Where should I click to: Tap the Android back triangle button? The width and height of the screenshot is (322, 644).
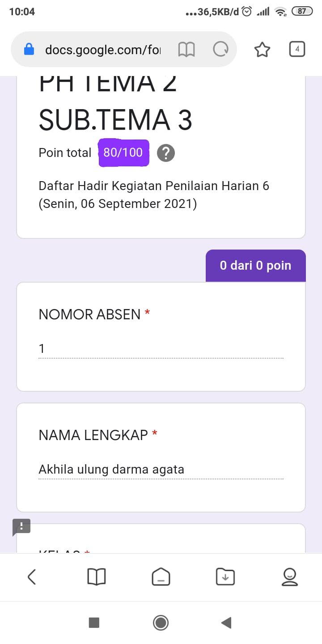coord(226,623)
